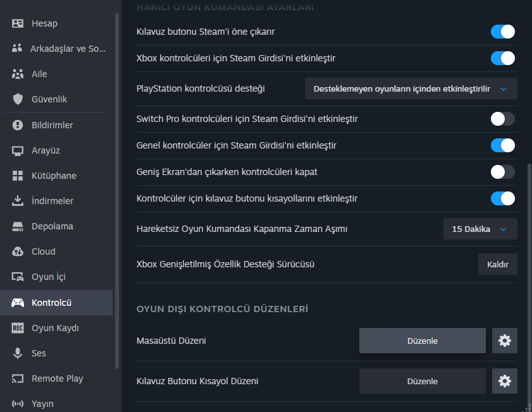Viewport: 532px width, 412px height.
Task: Go to Arkadaşlar ve Sohbet settings
Action: [56, 49]
